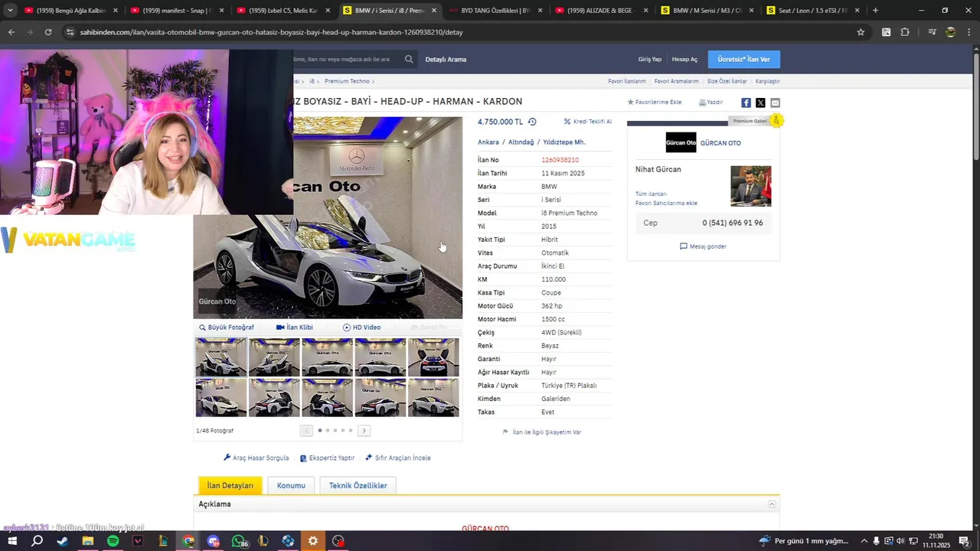Open Spotify from the taskbar
The width and height of the screenshot is (980, 551).
[113, 541]
